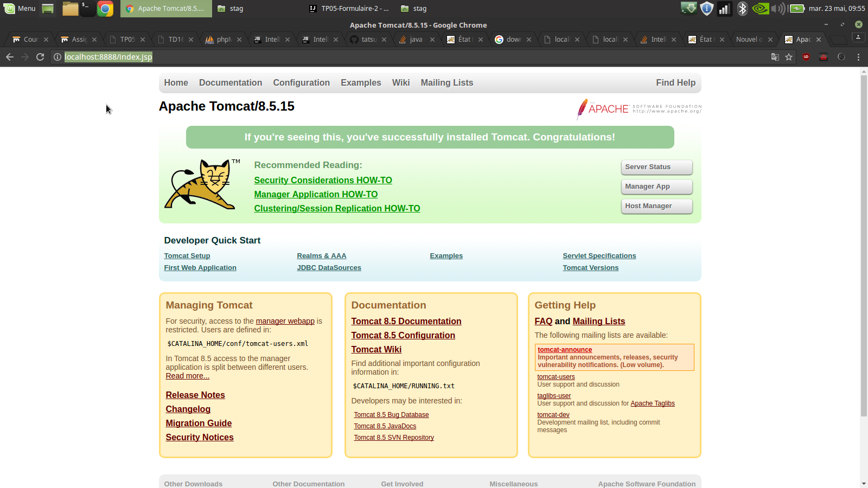The width and height of the screenshot is (868, 488).
Task: Launch the terminal from the panel
Action: [x=87, y=9]
